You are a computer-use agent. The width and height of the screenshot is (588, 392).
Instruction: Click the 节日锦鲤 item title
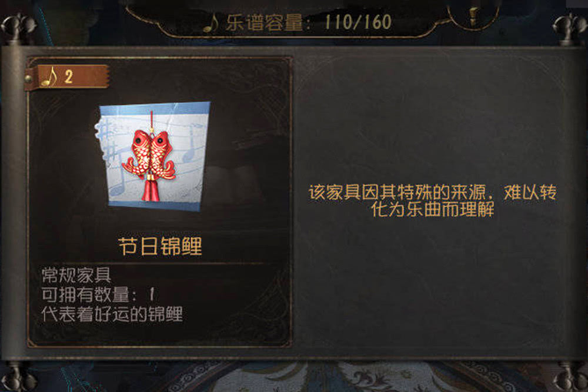click(160, 246)
